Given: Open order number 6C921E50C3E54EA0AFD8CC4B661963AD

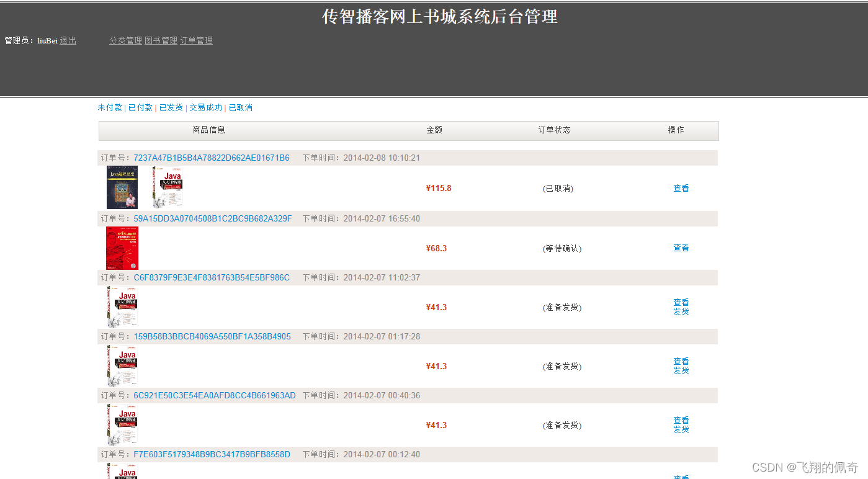Looking at the screenshot, I should pos(215,395).
